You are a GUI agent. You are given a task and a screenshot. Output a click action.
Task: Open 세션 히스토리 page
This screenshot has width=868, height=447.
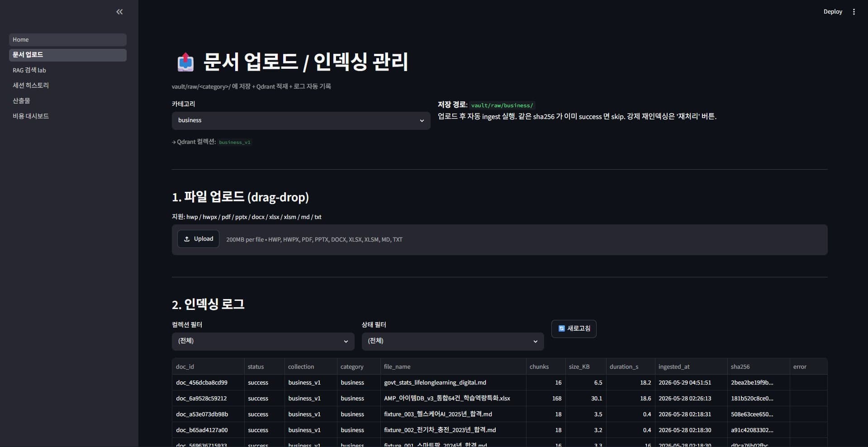click(68, 86)
